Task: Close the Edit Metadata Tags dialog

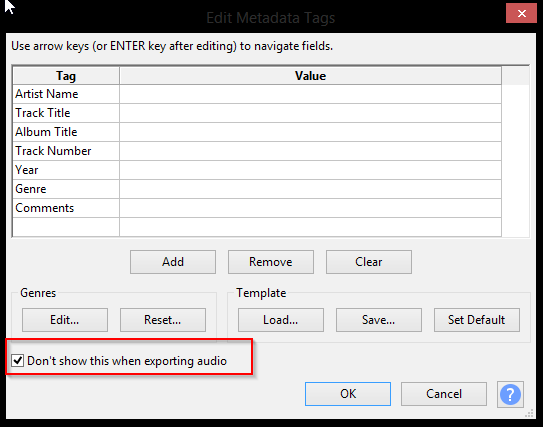Action: pyautogui.click(x=521, y=14)
